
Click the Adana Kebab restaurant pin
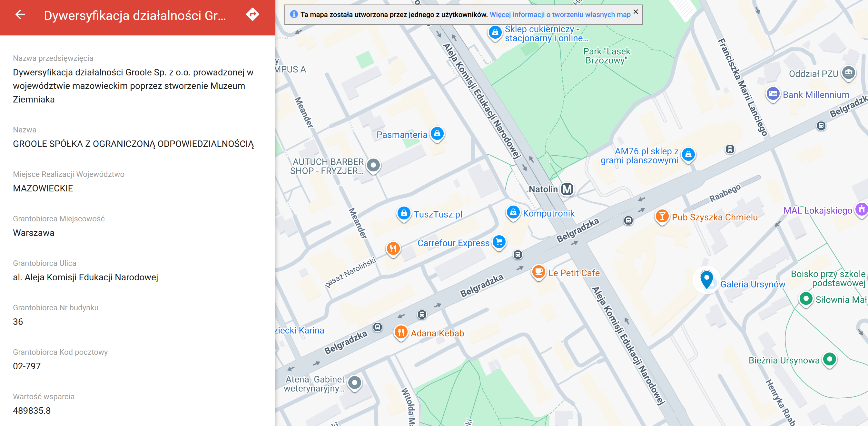click(401, 332)
